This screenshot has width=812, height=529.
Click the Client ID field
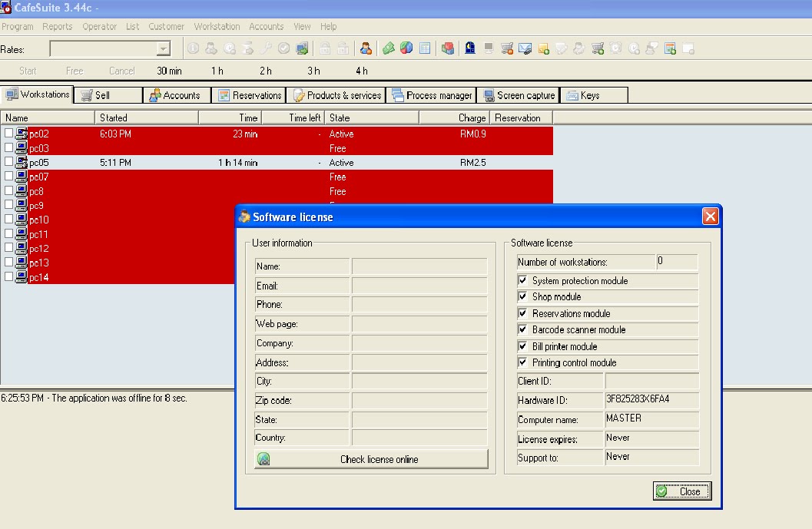(651, 381)
